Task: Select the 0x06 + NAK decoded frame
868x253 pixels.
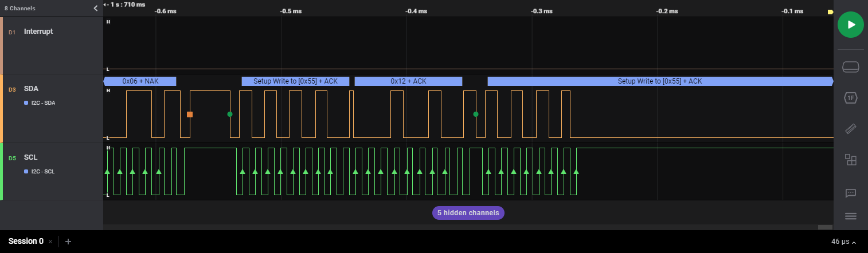Action: 140,81
